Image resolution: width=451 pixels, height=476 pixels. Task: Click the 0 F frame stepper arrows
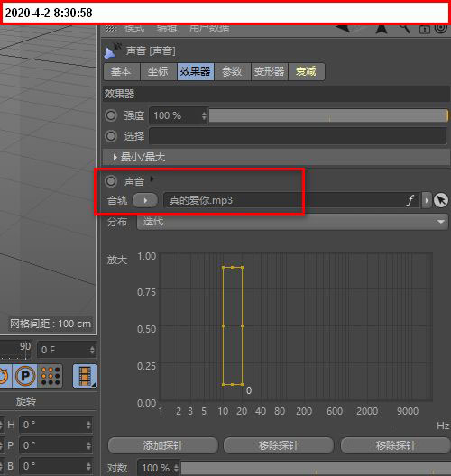pyautogui.click(x=92, y=350)
